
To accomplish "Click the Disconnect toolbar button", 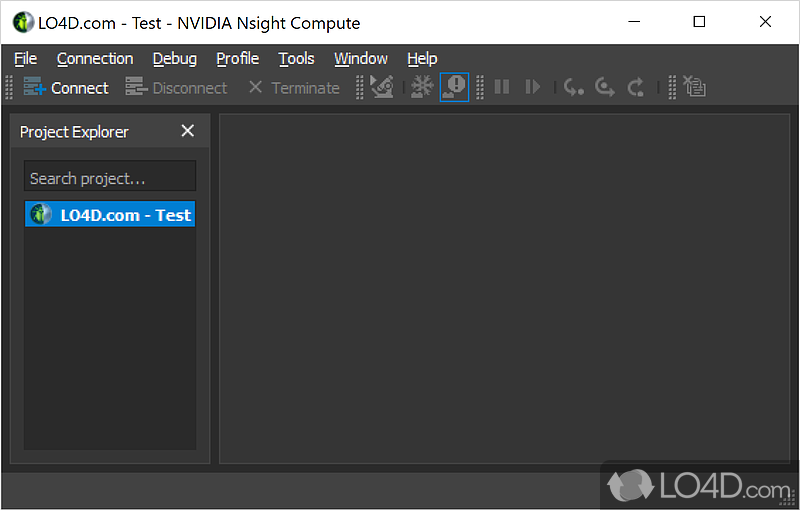I will tap(177, 88).
